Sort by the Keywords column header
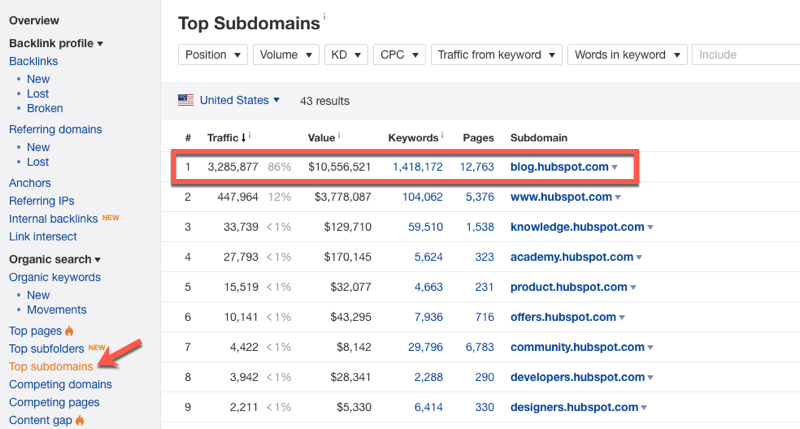Screen dimensions: 800x429 [413, 138]
